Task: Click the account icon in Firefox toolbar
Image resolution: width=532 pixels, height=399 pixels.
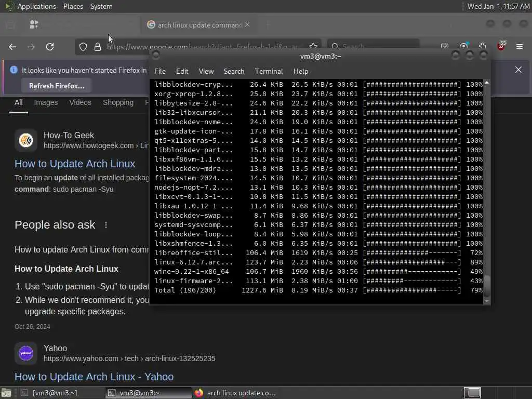Action: tap(464, 46)
